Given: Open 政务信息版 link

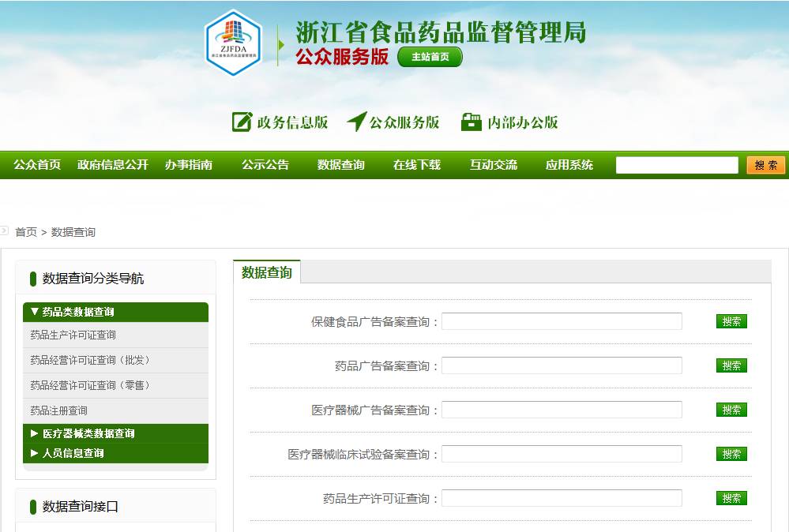Looking at the screenshot, I should click(292, 122).
